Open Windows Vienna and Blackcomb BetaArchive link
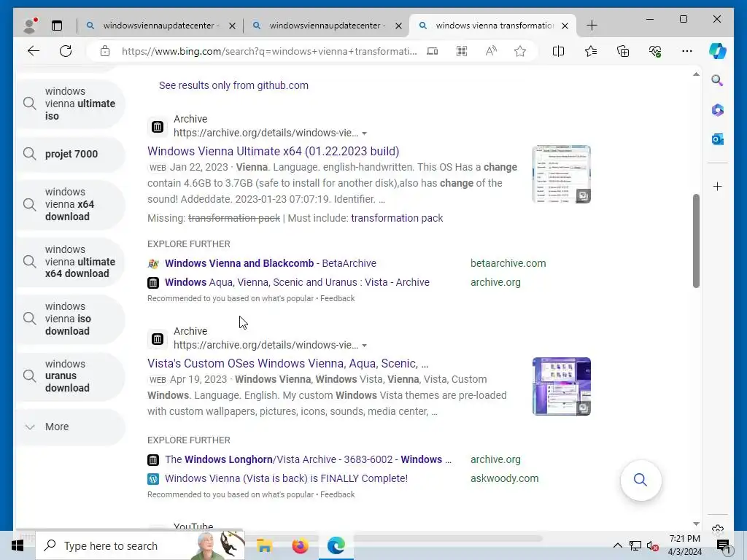The height and width of the screenshot is (560, 747). [271, 263]
